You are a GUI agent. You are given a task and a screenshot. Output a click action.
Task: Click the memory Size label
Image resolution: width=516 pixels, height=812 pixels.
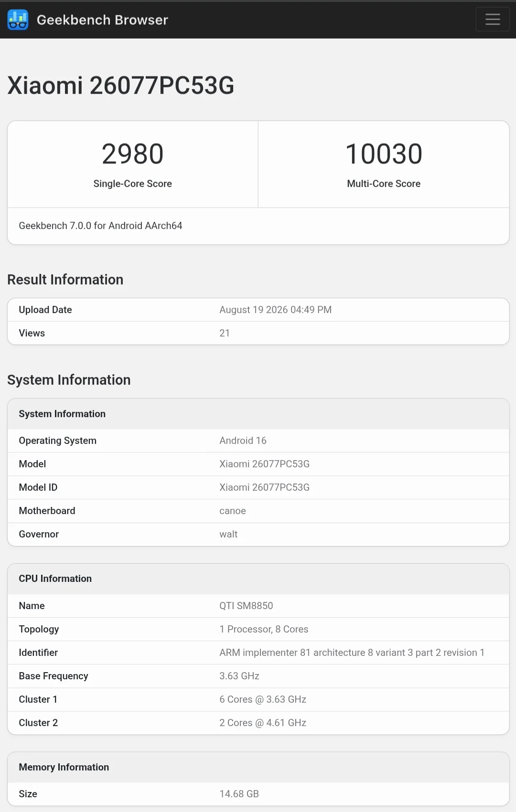28,794
